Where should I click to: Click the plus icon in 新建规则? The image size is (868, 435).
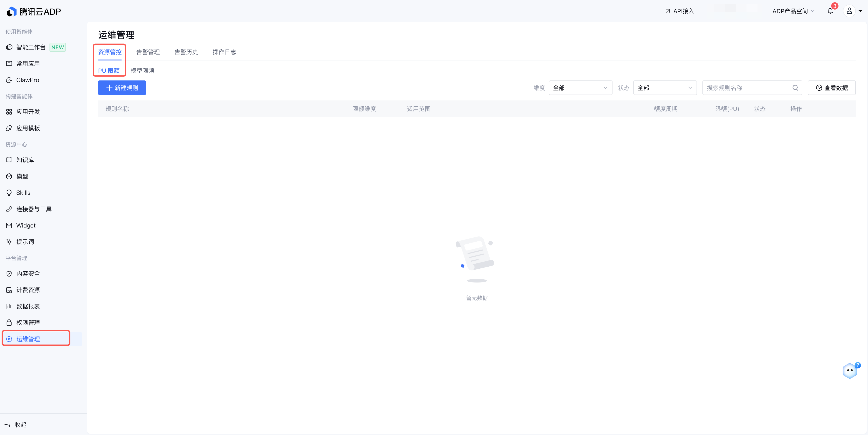click(109, 88)
